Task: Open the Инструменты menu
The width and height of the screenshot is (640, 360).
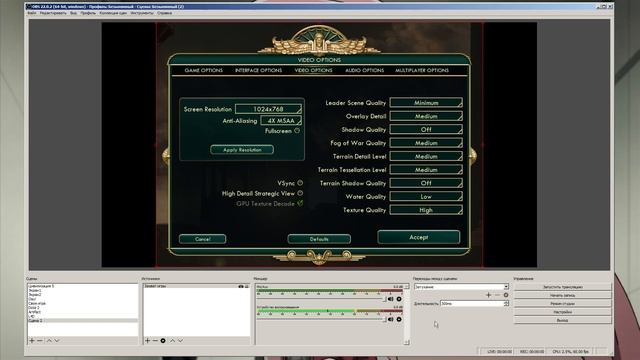Action: point(142,13)
